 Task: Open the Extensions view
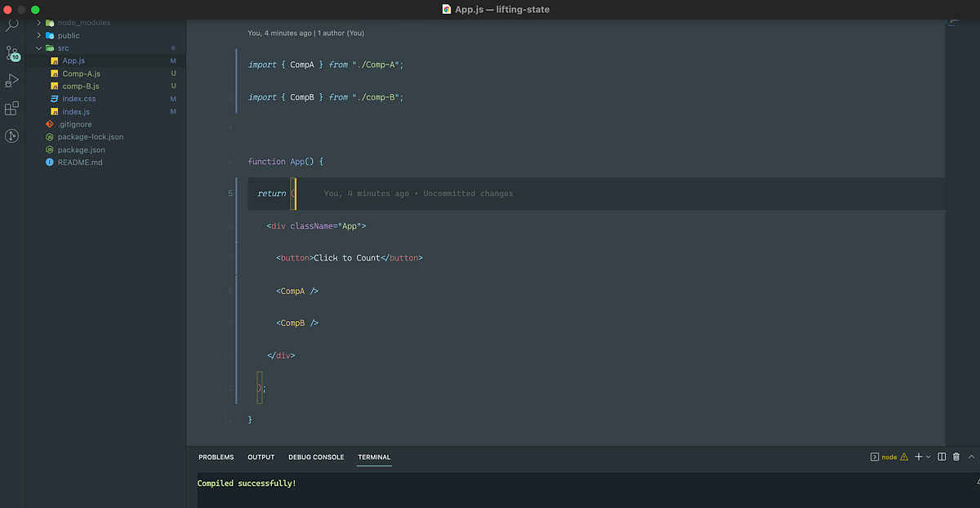click(x=12, y=108)
